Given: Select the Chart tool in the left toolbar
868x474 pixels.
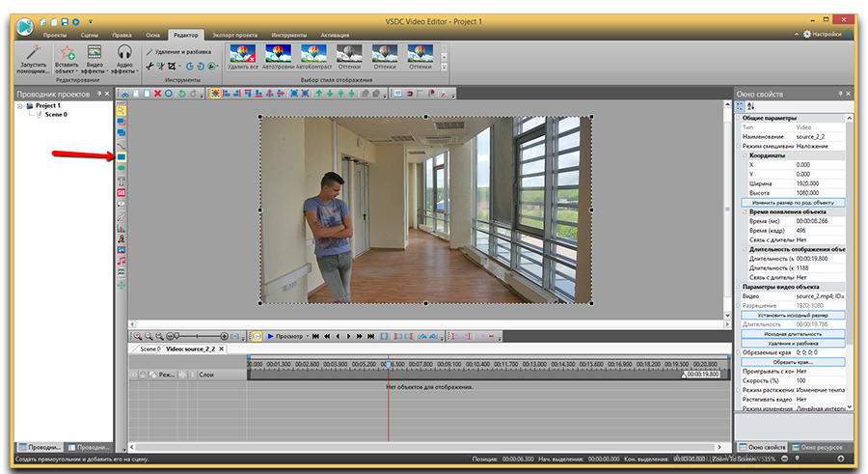Looking at the screenshot, I should point(122,227).
